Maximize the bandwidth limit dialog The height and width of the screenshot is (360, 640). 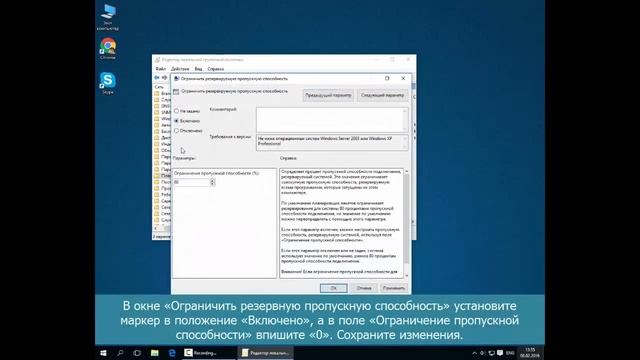pyautogui.click(x=387, y=78)
